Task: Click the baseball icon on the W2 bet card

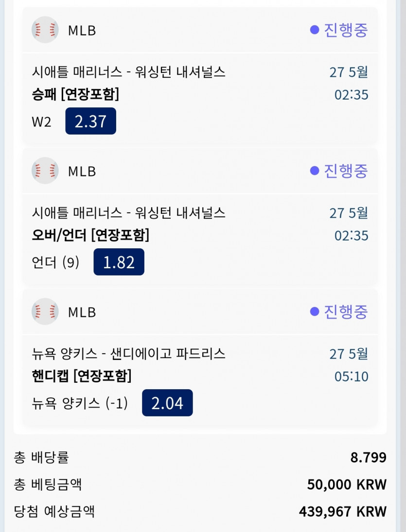Action: 45,30
